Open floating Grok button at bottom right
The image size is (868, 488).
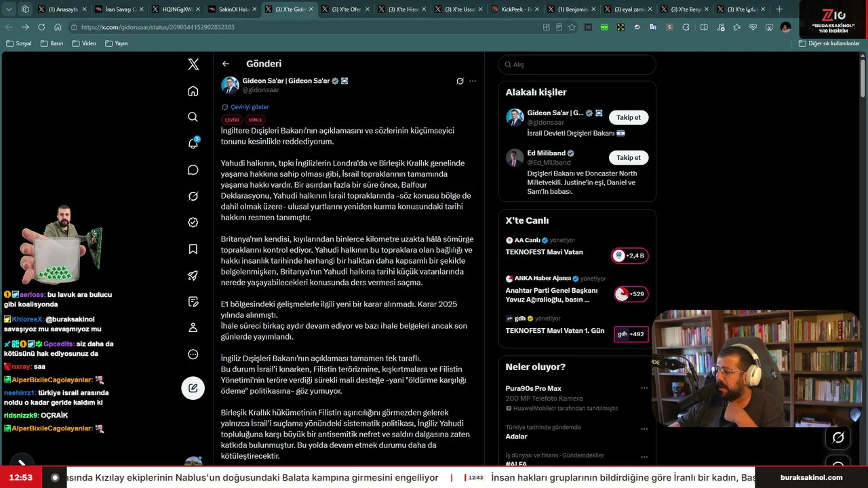coord(838,438)
